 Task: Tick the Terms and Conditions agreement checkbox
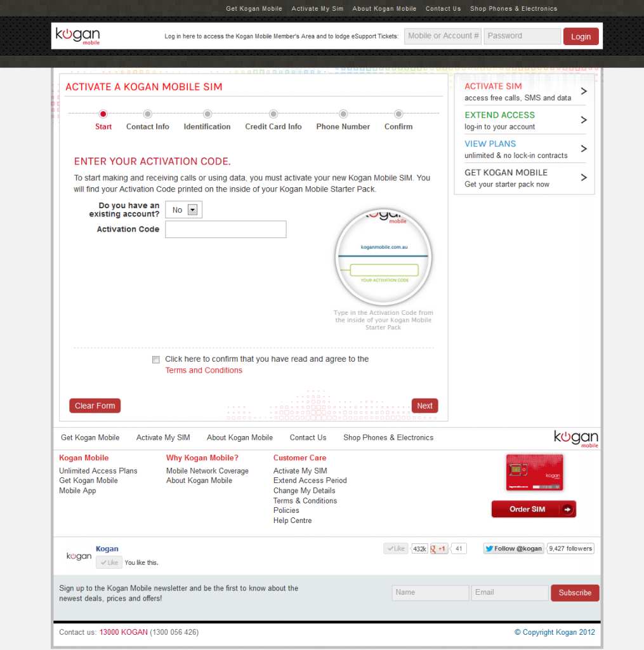click(156, 360)
